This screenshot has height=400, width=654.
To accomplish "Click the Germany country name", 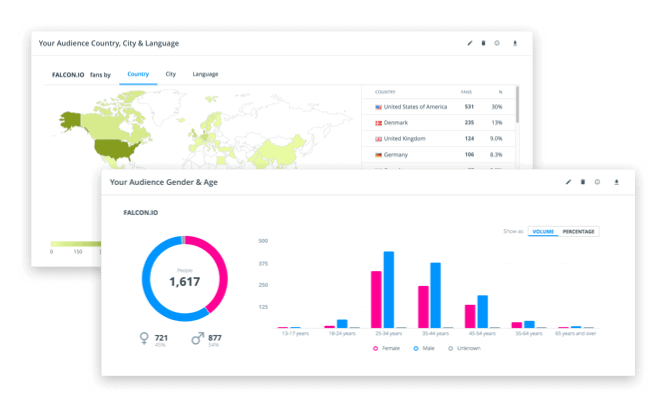I will click(395, 154).
